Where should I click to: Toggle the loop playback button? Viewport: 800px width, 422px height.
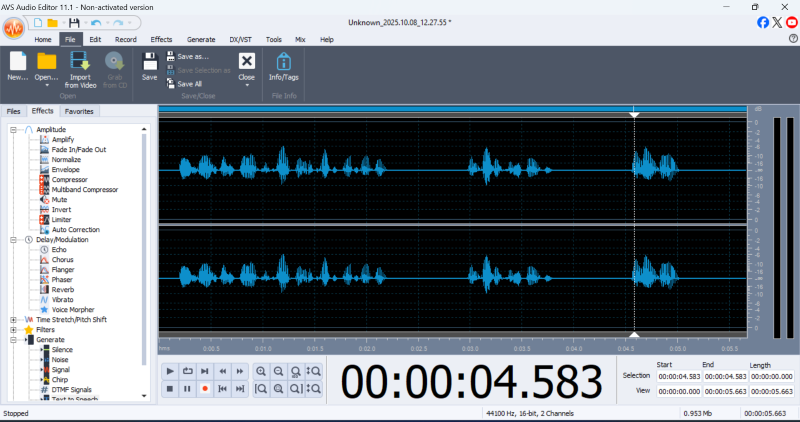tap(187, 371)
